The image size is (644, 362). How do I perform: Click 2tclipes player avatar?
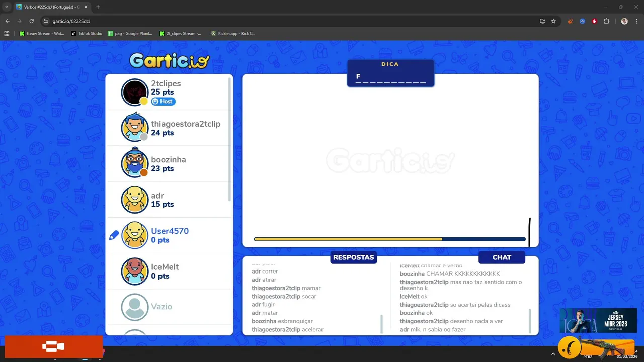click(135, 92)
